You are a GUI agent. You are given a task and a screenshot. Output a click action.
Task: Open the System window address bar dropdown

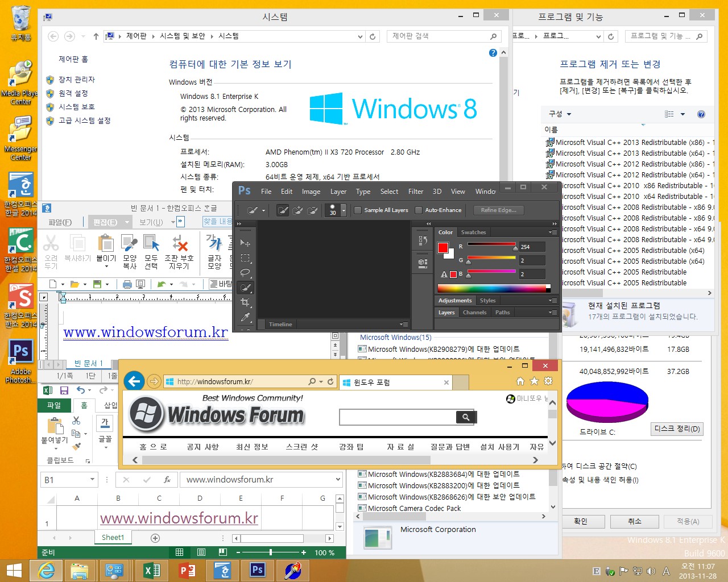click(360, 36)
